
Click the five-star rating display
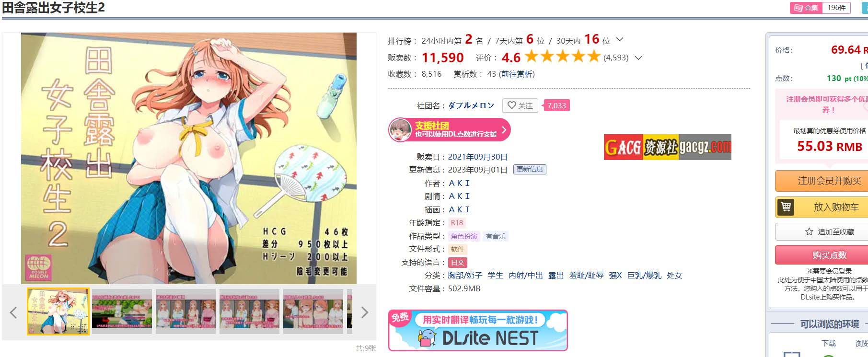[563, 57]
